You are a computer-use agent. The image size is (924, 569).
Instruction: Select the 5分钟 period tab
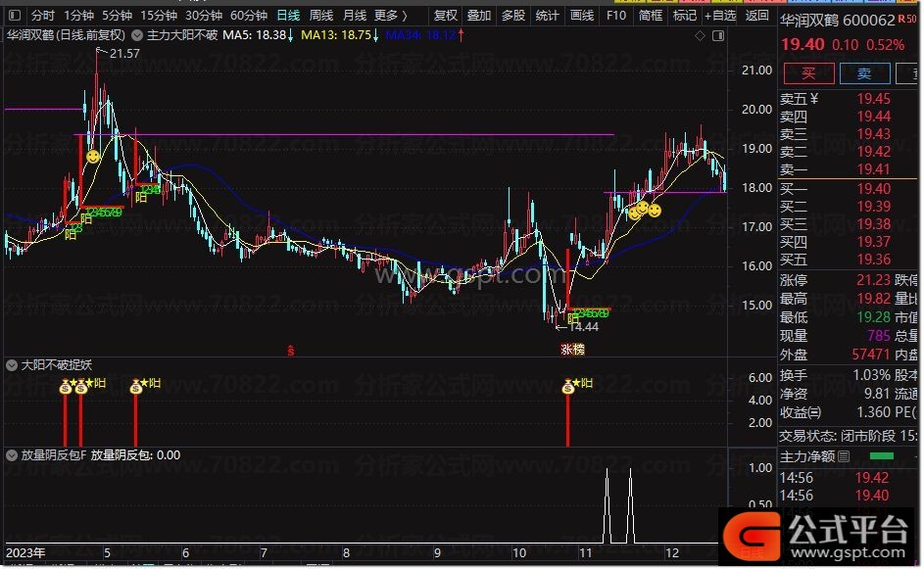pyautogui.click(x=118, y=16)
